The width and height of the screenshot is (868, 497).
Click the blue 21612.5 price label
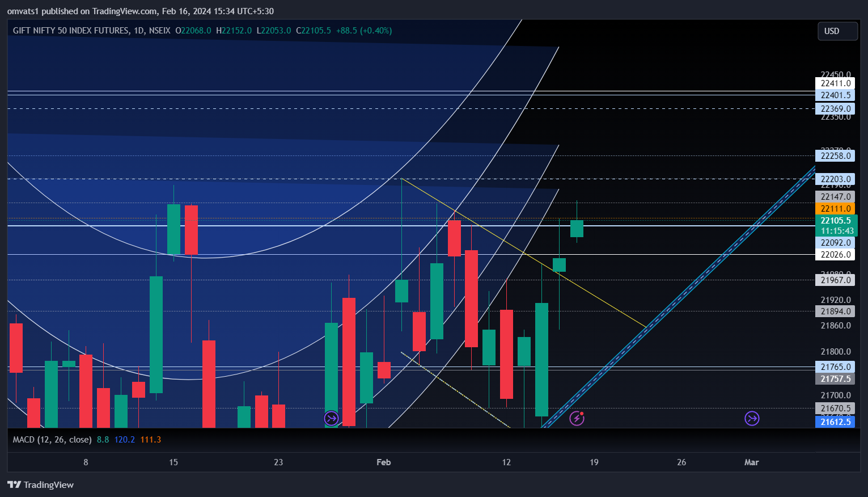[835, 422]
